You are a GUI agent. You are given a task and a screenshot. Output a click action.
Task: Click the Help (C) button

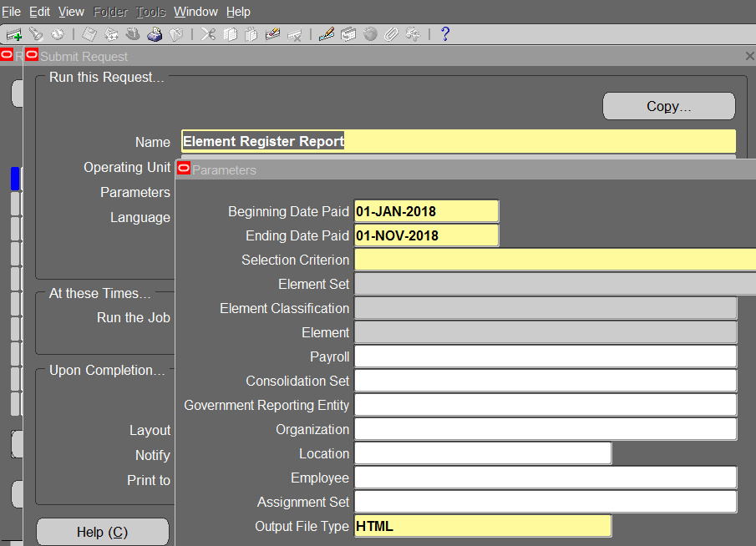pyautogui.click(x=103, y=532)
